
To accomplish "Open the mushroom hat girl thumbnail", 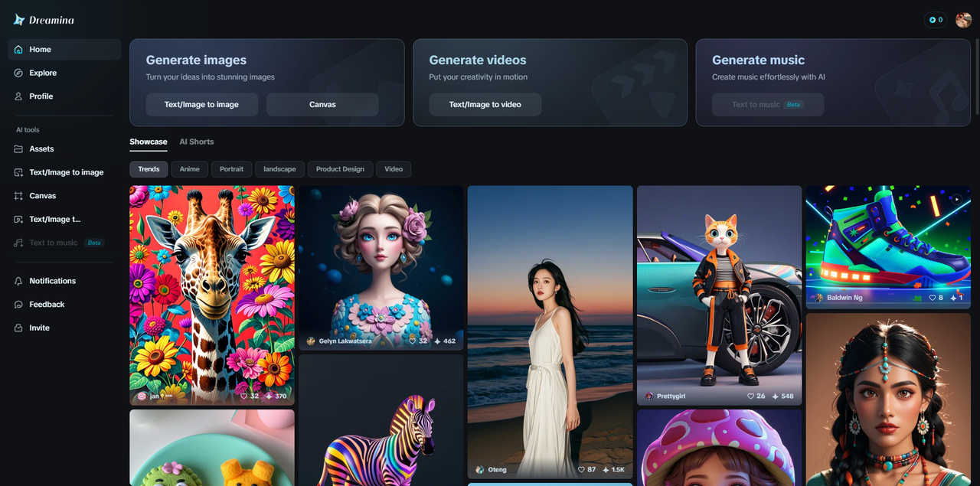I will [719, 448].
